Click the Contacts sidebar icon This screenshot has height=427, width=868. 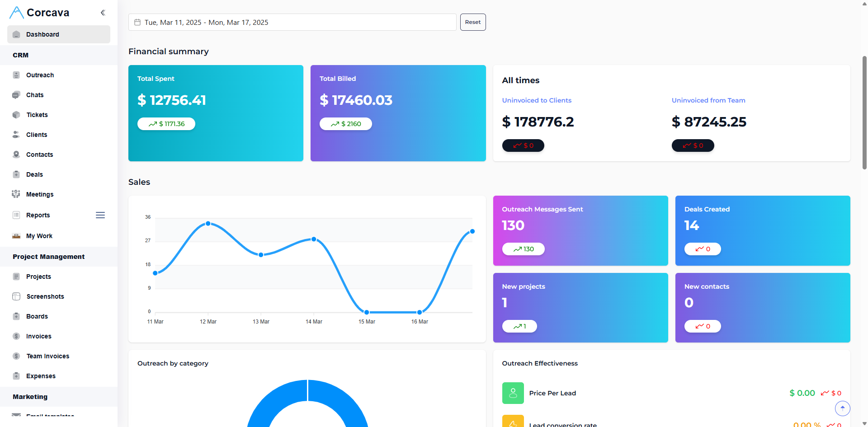(16, 155)
